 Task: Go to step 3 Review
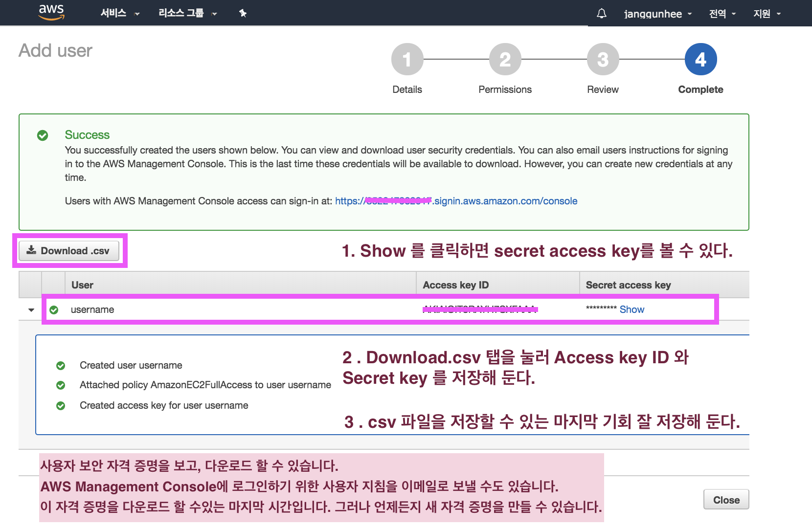603,60
